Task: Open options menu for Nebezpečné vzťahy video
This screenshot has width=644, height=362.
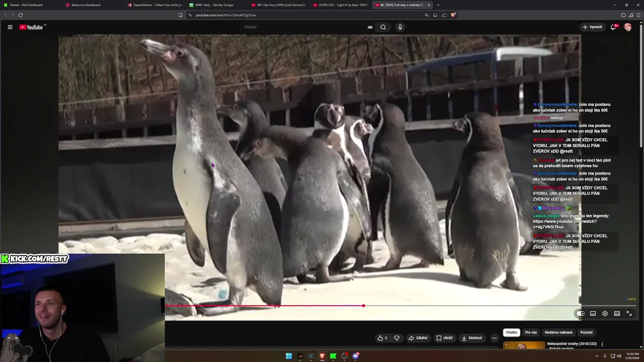Action: [x=602, y=344]
